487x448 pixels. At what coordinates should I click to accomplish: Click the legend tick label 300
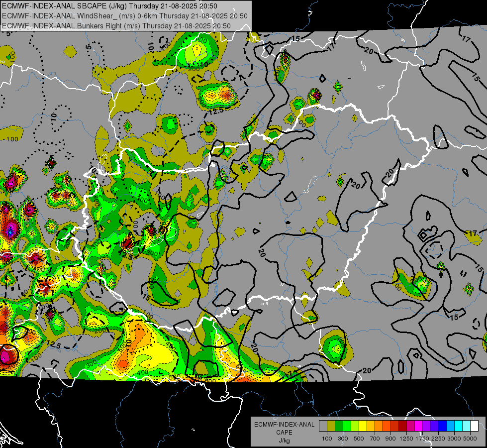point(343,439)
